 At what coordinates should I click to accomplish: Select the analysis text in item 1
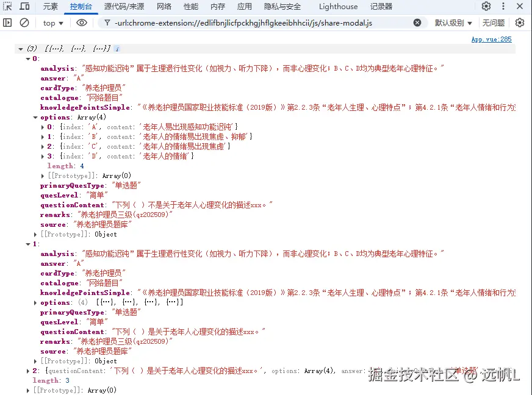click(x=262, y=254)
